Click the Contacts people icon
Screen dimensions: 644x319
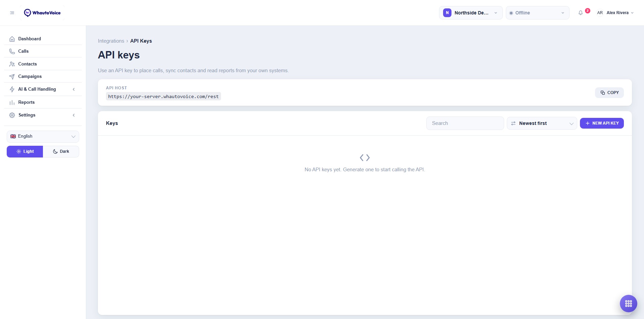tap(12, 64)
